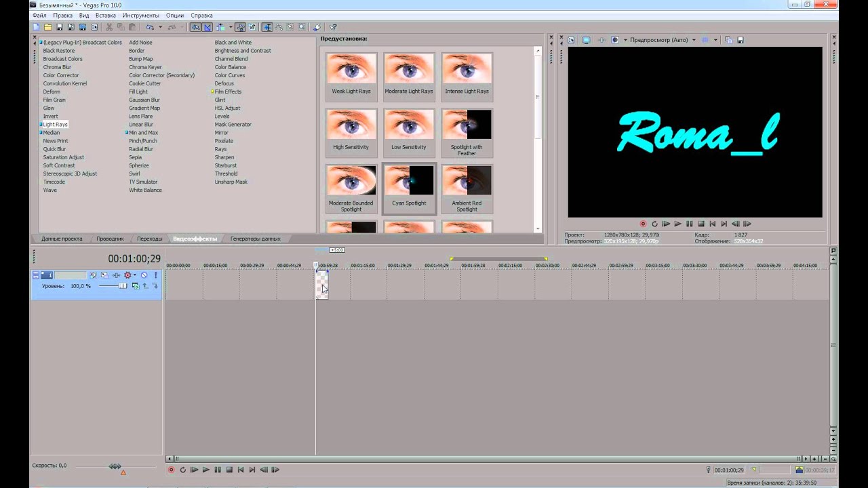The image size is (868, 488).
Task: Toggle loop playback in preview window
Action: 654,224
